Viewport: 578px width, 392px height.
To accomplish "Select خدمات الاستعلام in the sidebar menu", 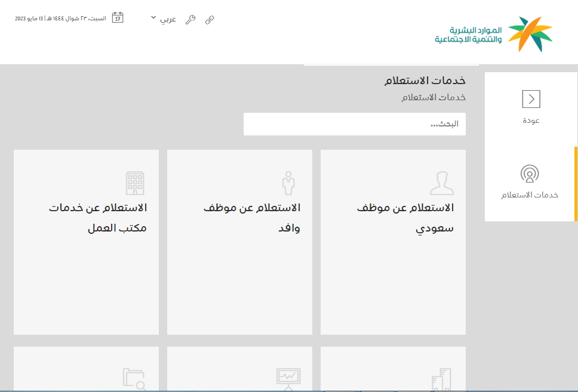I will [529, 194].
